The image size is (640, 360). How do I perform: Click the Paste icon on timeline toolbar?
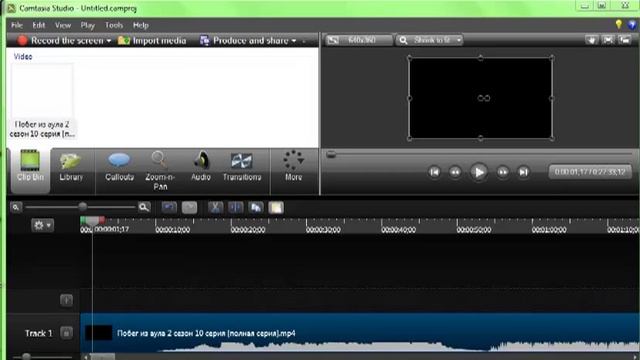(x=276, y=207)
